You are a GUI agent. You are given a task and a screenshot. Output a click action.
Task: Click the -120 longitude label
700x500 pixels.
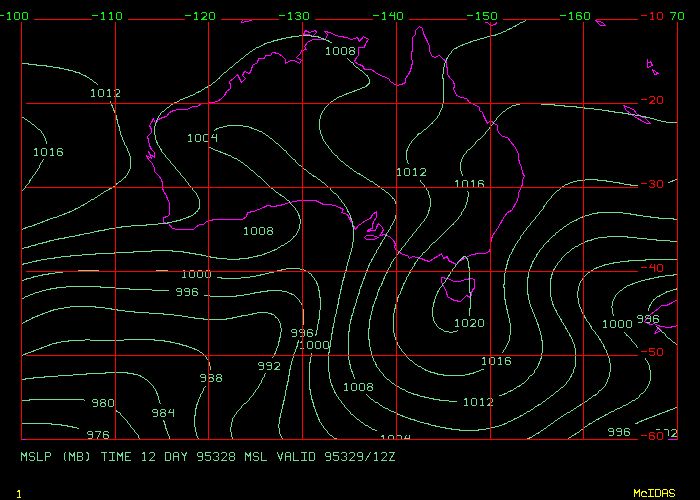pyautogui.click(x=202, y=16)
